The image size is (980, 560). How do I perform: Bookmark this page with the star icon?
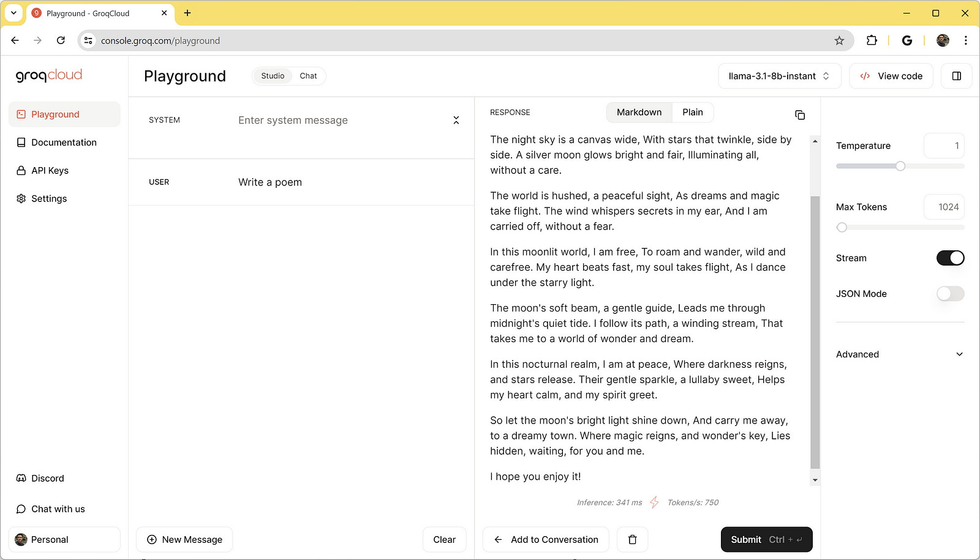839,40
